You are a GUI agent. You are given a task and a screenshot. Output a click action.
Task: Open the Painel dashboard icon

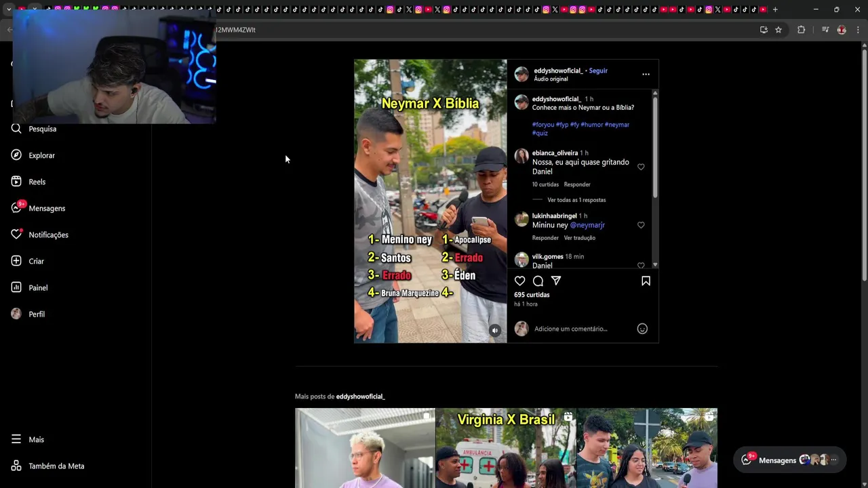[16, 287]
